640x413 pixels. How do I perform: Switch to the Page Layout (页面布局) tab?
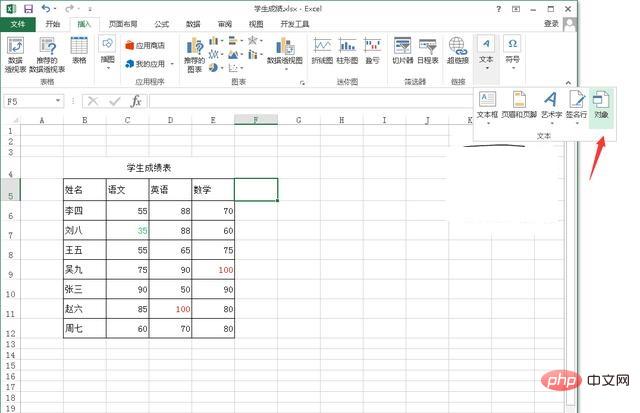tap(123, 24)
